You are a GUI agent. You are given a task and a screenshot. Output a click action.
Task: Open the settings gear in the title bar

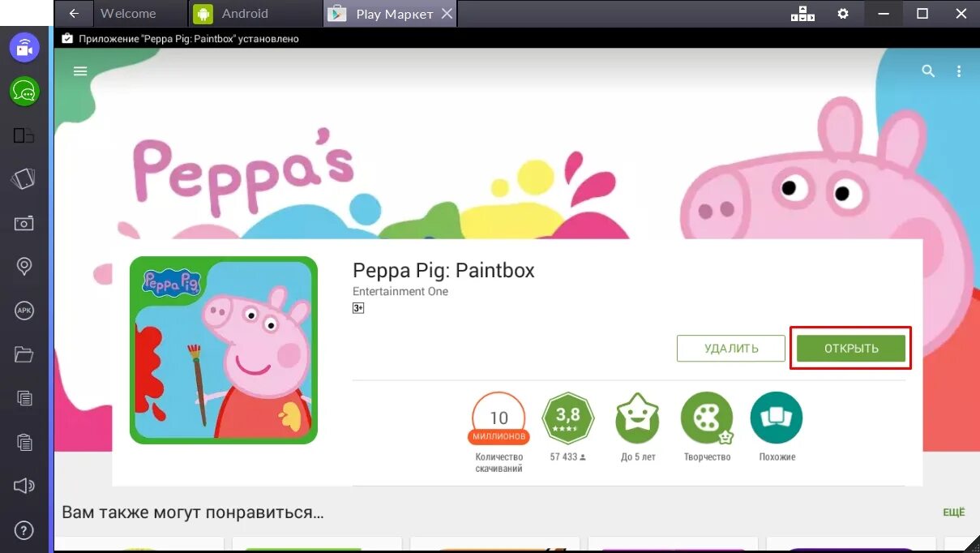[843, 14]
